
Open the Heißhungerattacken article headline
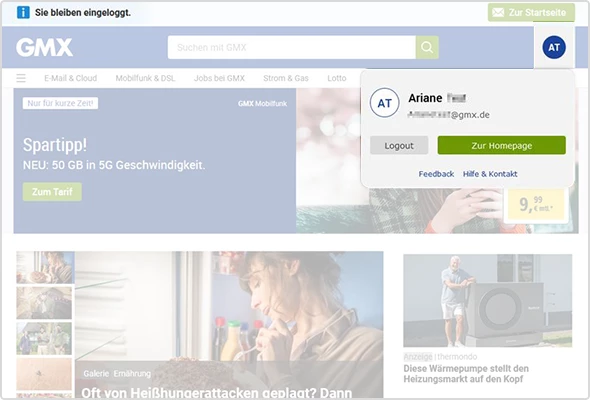click(217, 393)
